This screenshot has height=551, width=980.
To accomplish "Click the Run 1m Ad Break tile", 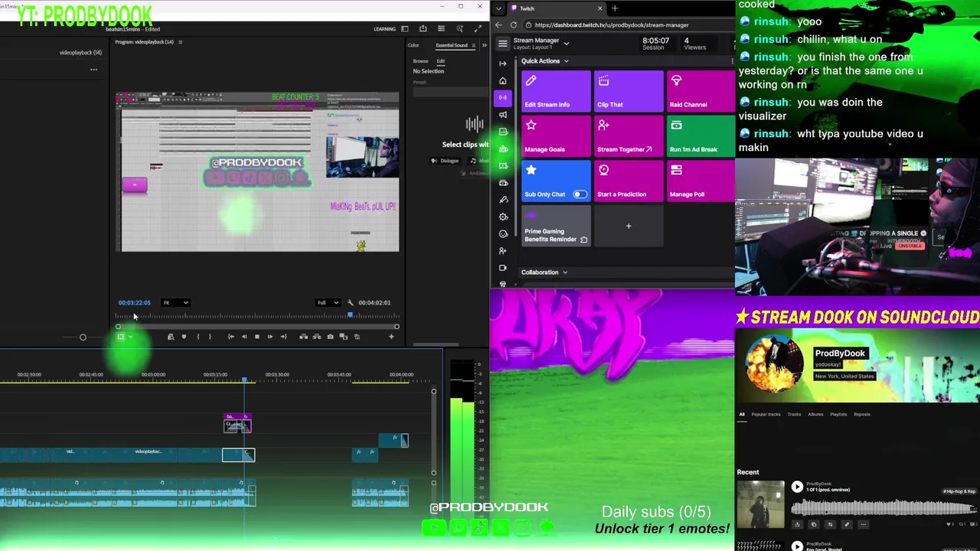I will (701, 136).
